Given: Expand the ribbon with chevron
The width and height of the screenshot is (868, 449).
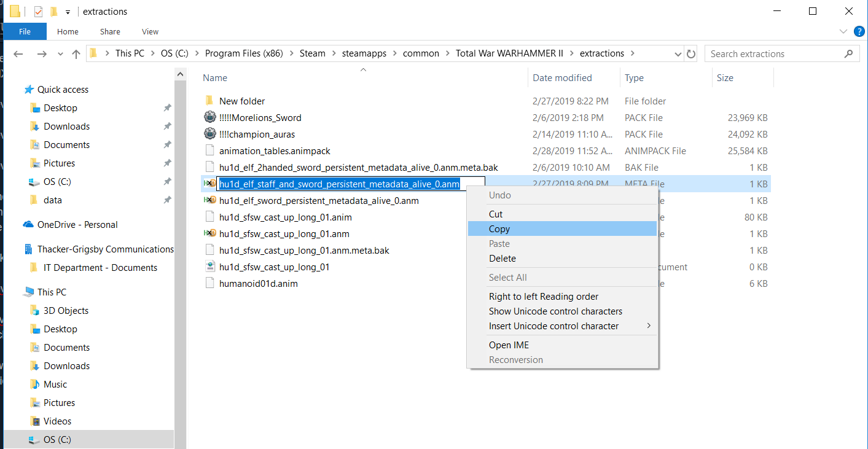Looking at the screenshot, I should tap(843, 31).
